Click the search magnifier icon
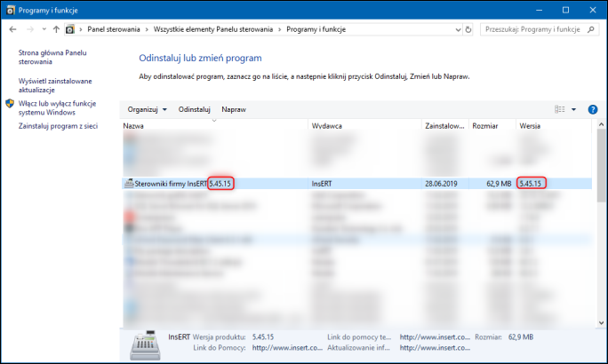Viewport: 608px width, 364px height. [x=591, y=29]
